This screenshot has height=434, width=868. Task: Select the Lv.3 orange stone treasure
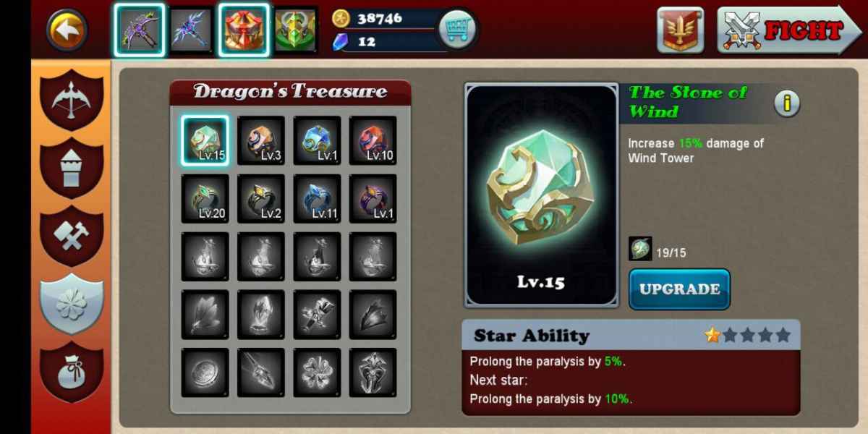tap(261, 140)
